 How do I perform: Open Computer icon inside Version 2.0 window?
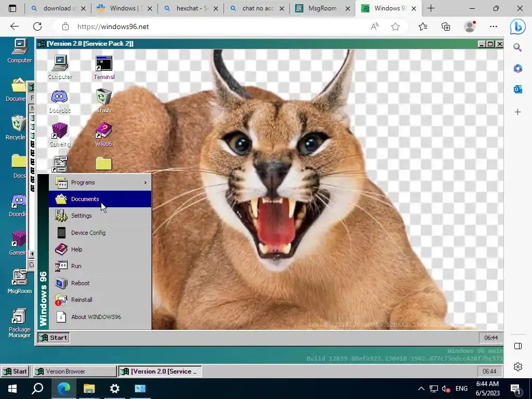60,67
